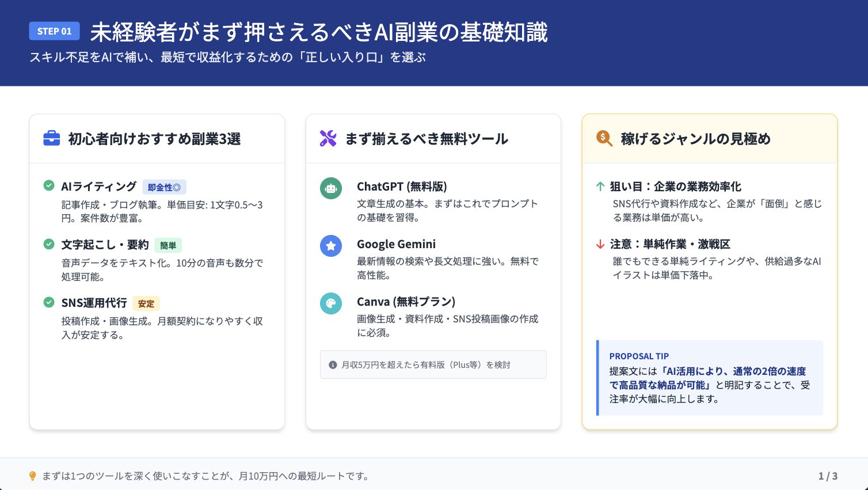The width and height of the screenshot is (868, 490).
Task: Click the crossed tools icon in the middle card
Action: pos(328,139)
